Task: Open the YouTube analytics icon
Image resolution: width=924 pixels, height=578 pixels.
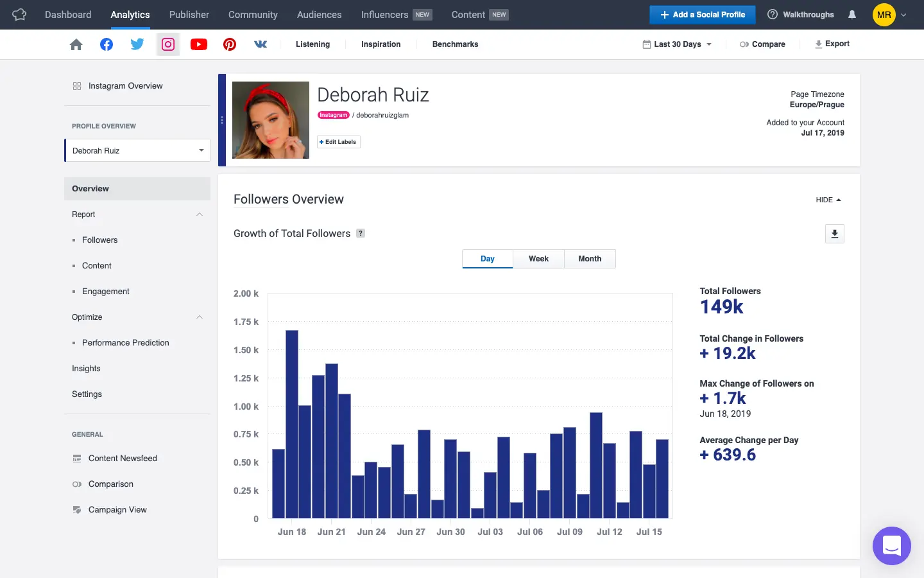Action: (x=199, y=44)
